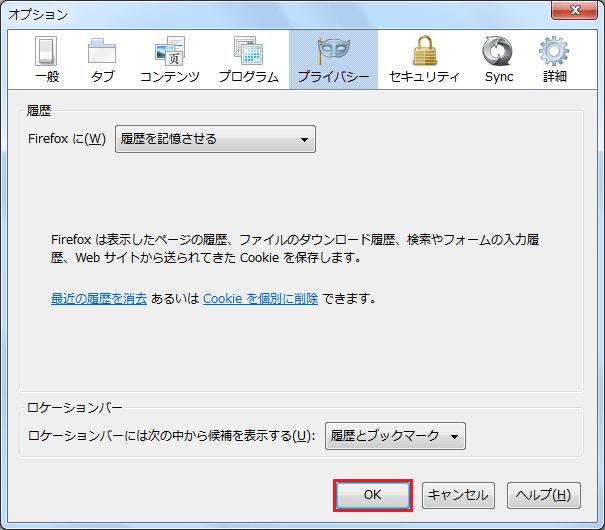The height and width of the screenshot is (530, 605).
Task: Click the 最近の履歴を消去 link
Action: pos(99,299)
